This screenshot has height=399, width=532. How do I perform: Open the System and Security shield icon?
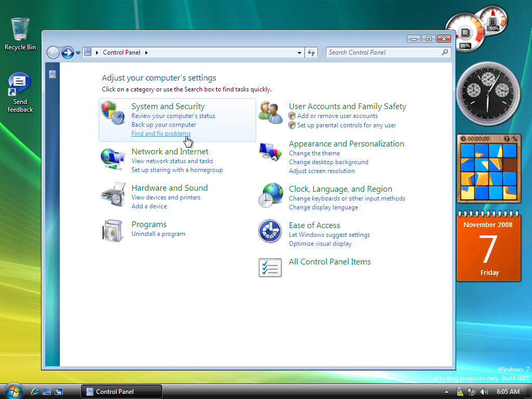click(113, 112)
